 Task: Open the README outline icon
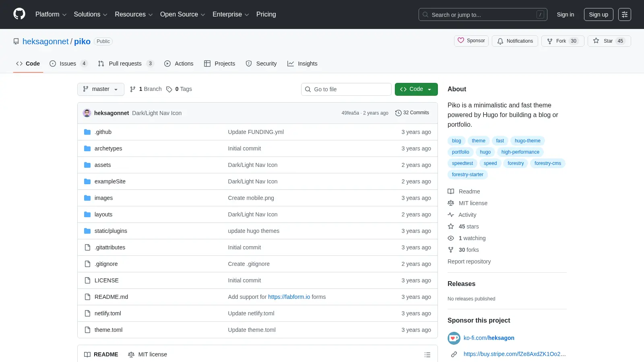tap(427, 355)
